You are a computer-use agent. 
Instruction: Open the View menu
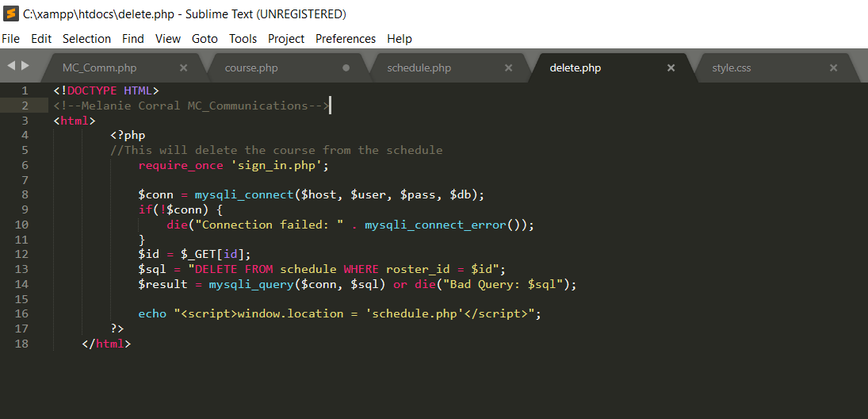pos(168,39)
